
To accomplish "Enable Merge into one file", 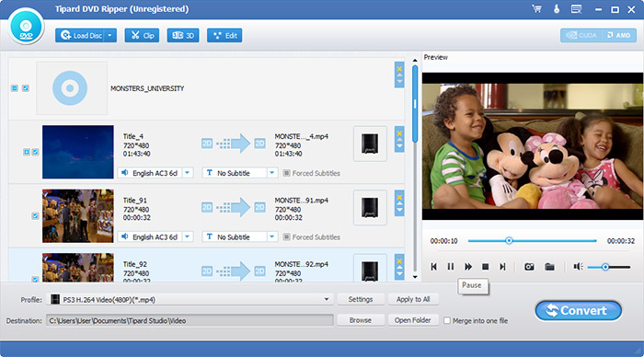I will [447, 320].
